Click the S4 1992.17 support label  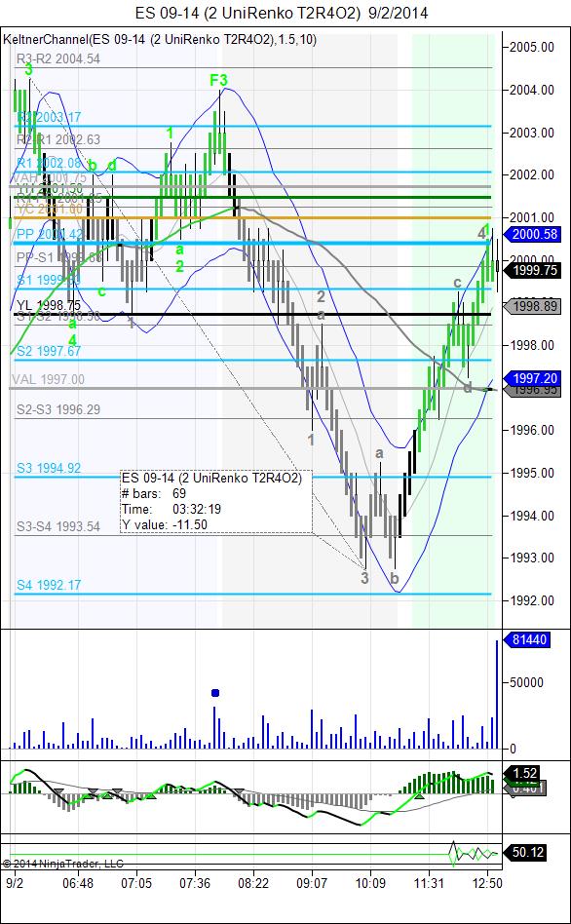pyautogui.click(x=49, y=585)
